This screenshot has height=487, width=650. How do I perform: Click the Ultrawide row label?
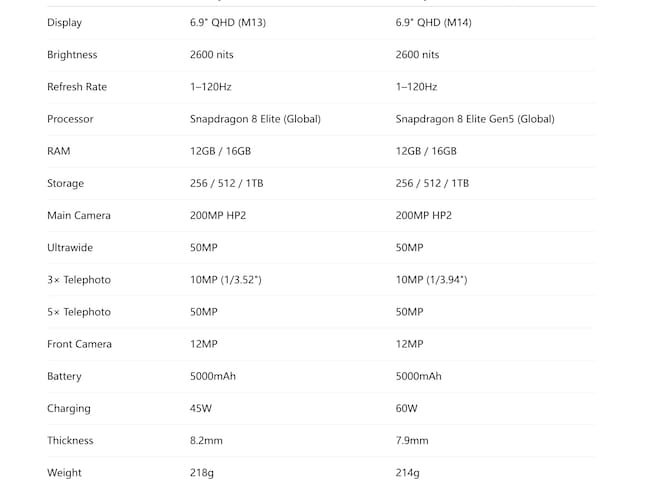(70, 247)
